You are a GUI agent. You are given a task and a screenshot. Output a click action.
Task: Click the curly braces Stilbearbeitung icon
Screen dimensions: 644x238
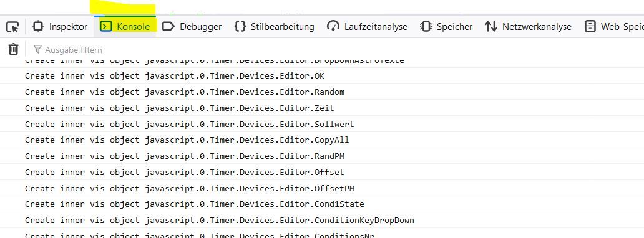click(x=240, y=27)
